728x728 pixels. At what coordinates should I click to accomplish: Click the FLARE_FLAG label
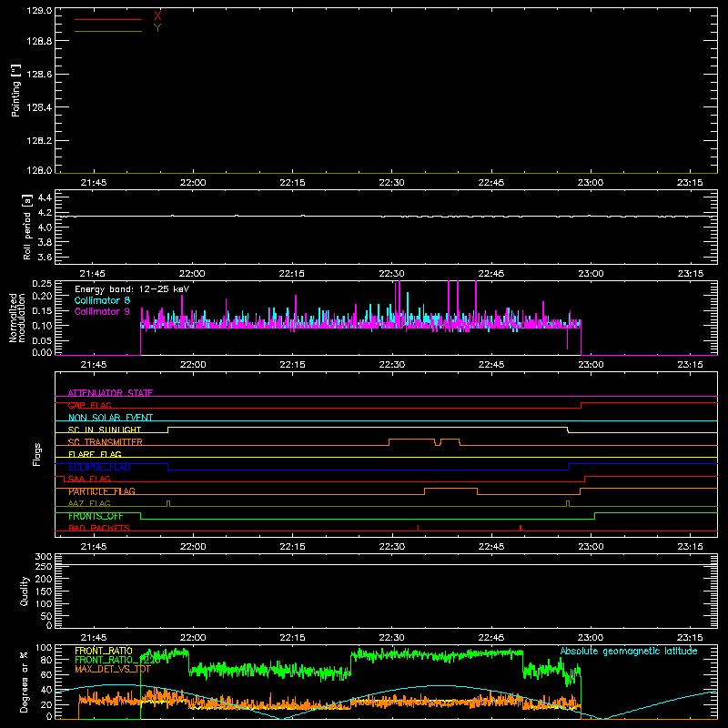tap(95, 454)
